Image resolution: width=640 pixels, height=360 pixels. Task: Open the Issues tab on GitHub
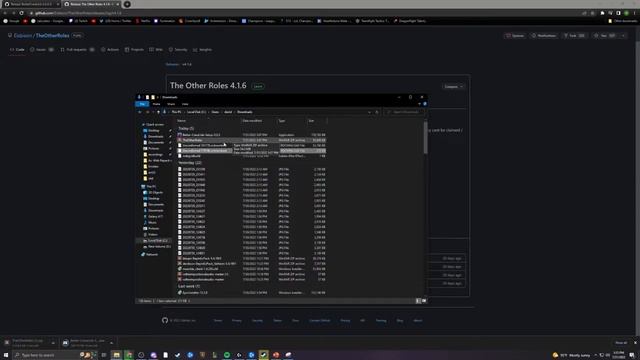(41, 50)
